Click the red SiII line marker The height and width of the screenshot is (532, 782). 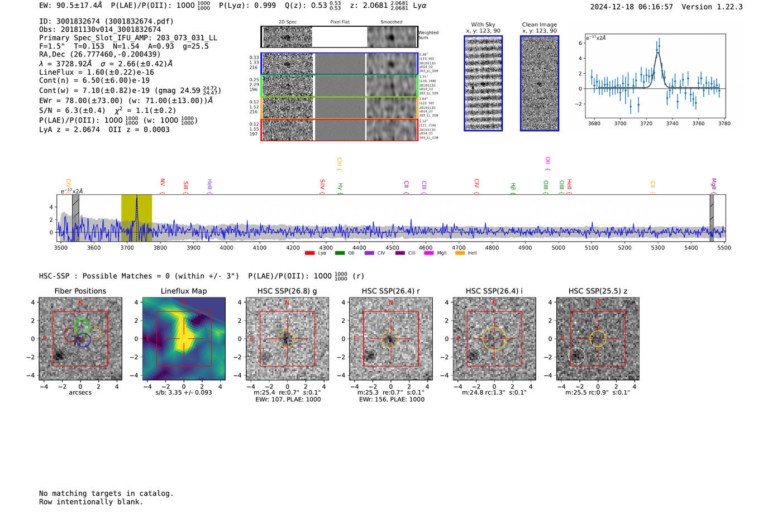point(186,187)
